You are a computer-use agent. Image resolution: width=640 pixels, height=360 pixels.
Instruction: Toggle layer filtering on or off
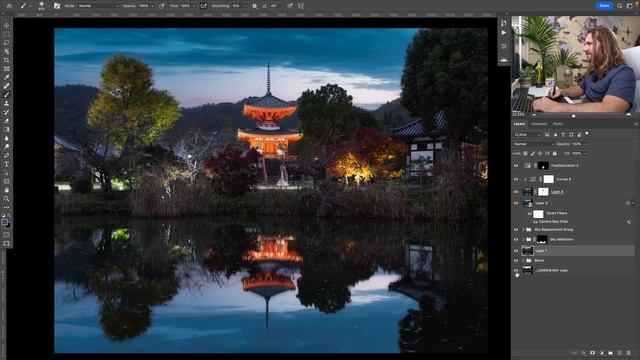click(x=587, y=133)
